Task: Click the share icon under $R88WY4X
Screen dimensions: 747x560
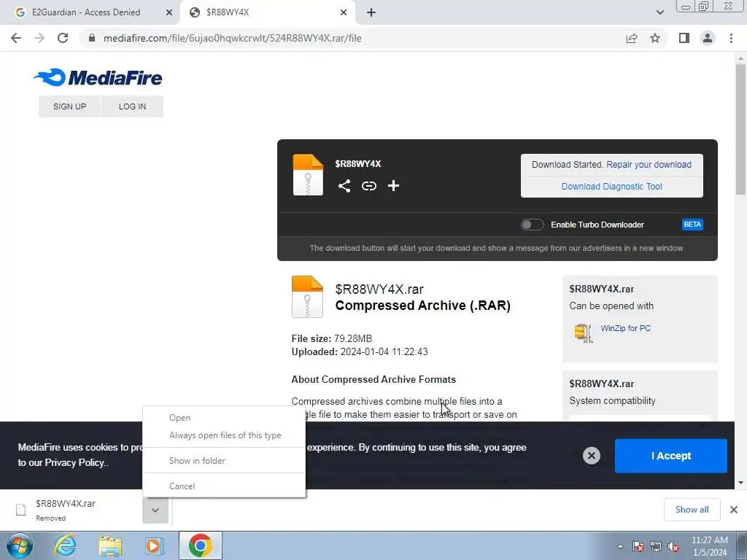Action: coord(344,186)
